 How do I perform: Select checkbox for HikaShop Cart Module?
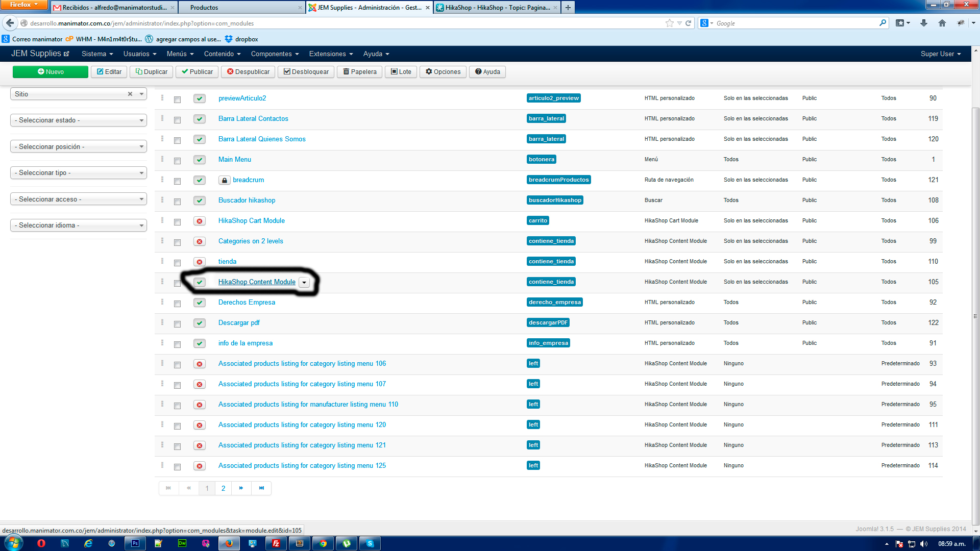(177, 222)
